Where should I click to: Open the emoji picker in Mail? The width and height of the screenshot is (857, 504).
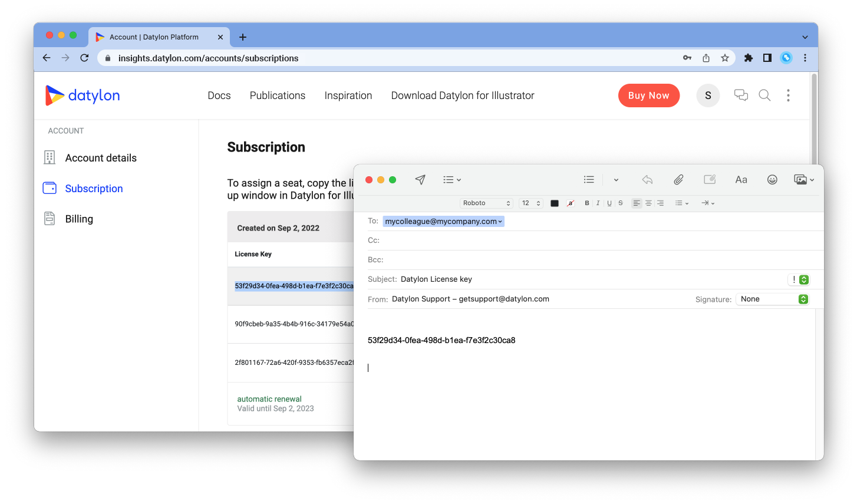(772, 180)
